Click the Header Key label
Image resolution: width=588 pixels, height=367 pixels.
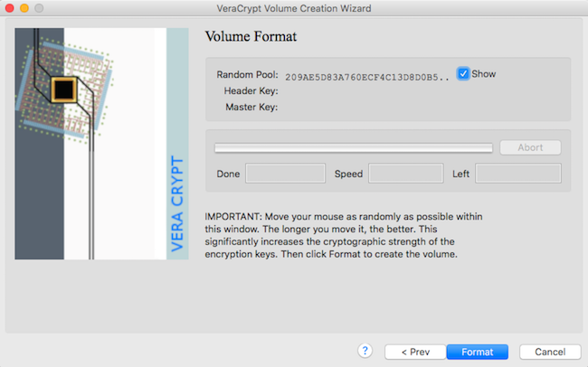pos(251,90)
